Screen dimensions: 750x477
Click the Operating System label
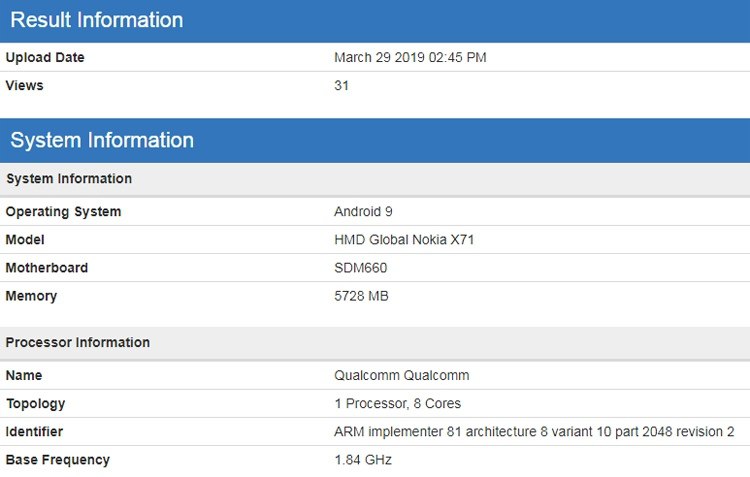tap(63, 212)
